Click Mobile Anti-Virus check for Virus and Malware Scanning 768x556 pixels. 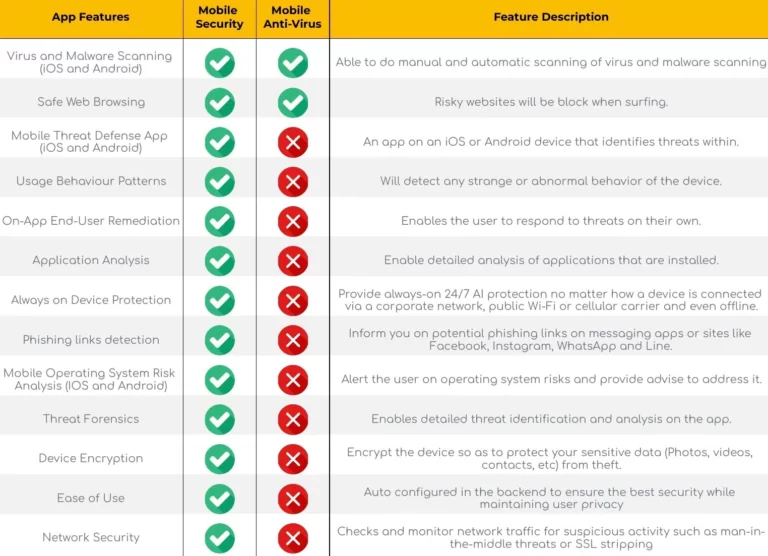292,63
